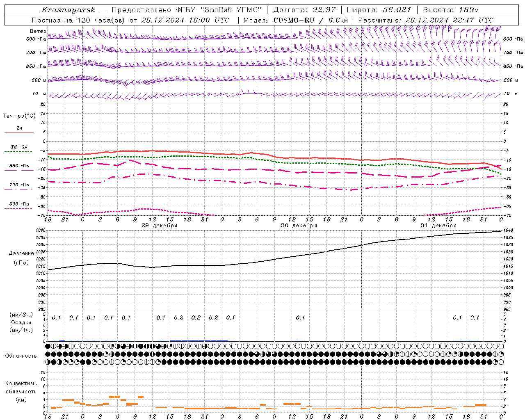Screen dimensions: 525x420
Task: Click the "(мм/3ч.)" precipitation unit label
Action: [21, 315]
